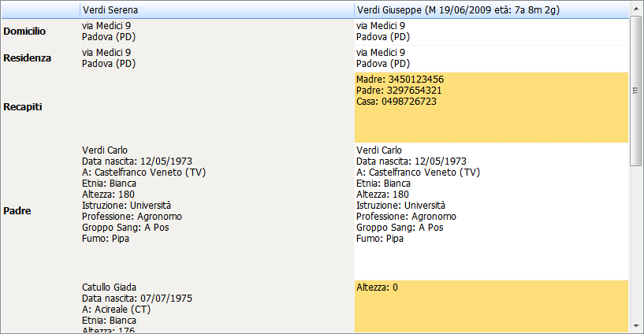644x334 pixels.
Task: Select the highlighted Altezza: 0 cell
Action: tap(492, 306)
